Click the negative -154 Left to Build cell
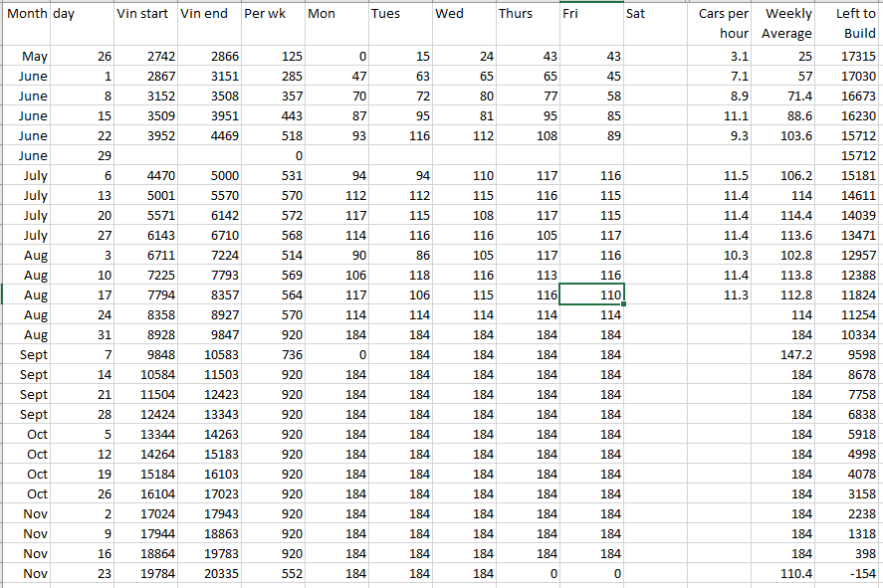Viewport: 883px width, 588px height. 850,573
